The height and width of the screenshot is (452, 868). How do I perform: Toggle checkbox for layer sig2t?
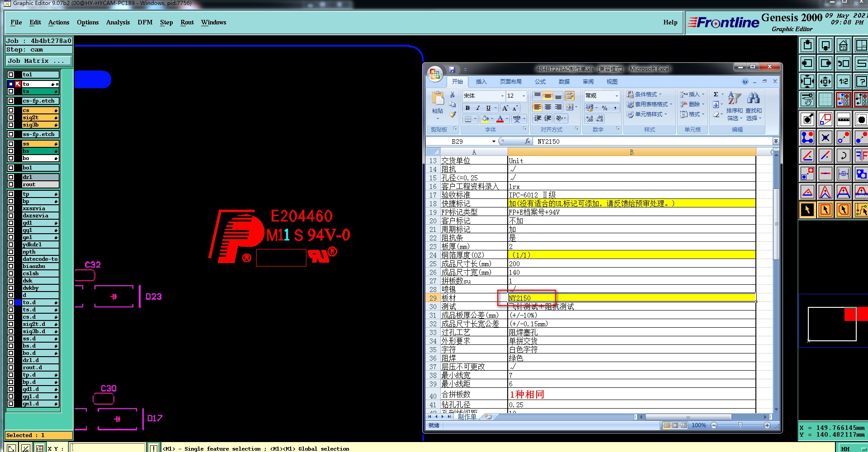11,118
